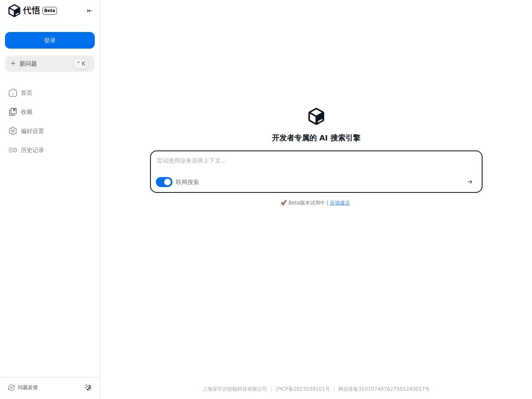Click the company name 上海深宇识智能科技有限公司

234,389
